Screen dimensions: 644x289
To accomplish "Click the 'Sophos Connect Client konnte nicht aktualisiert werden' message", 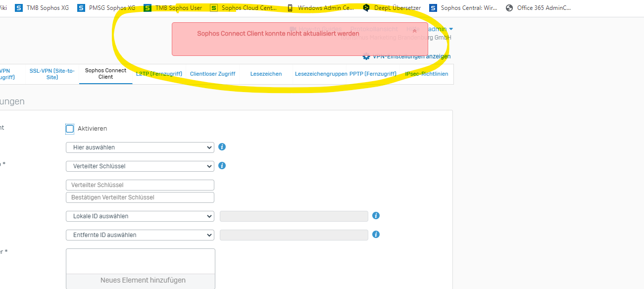I will coord(278,34).
